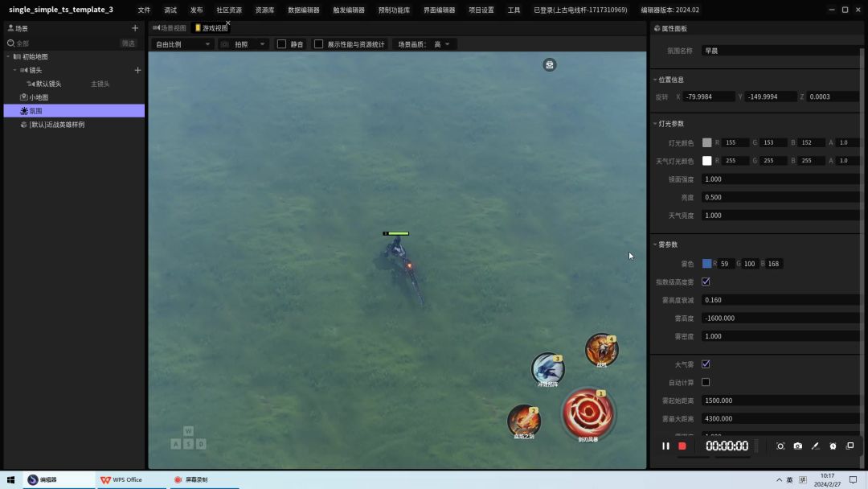Open the 雾色 blue color swatch
868x489 pixels.
[x=707, y=264]
